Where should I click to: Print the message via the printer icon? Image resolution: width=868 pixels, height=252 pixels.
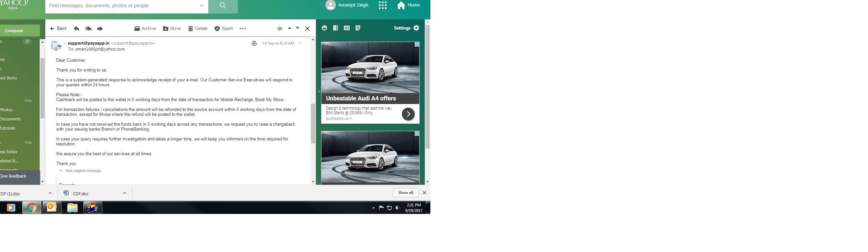click(x=254, y=43)
